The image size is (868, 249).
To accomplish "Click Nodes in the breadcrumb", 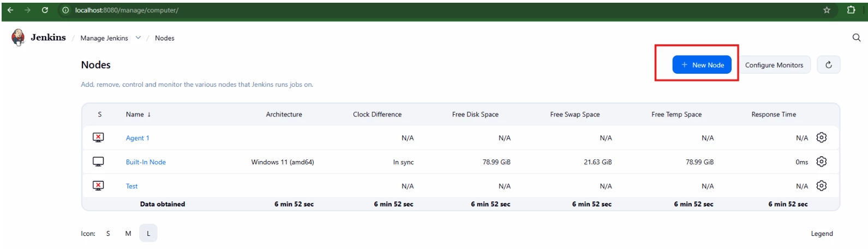I will coord(165,38).
